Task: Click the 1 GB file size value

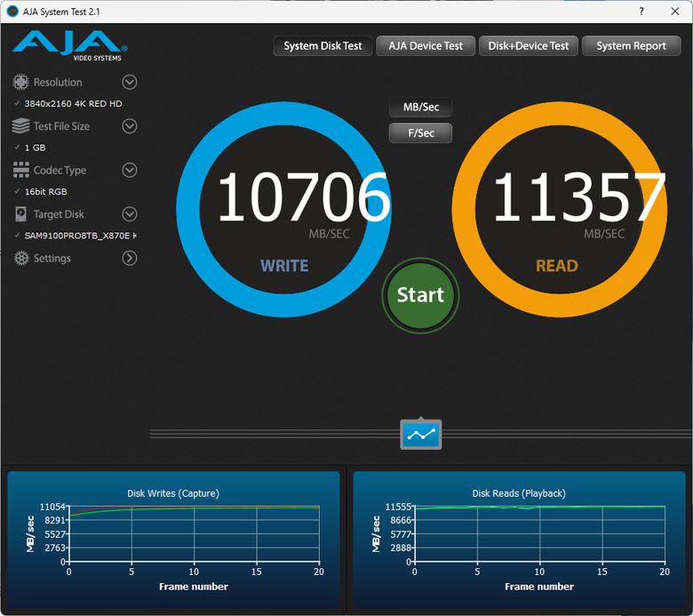Action: pos(36,148)
